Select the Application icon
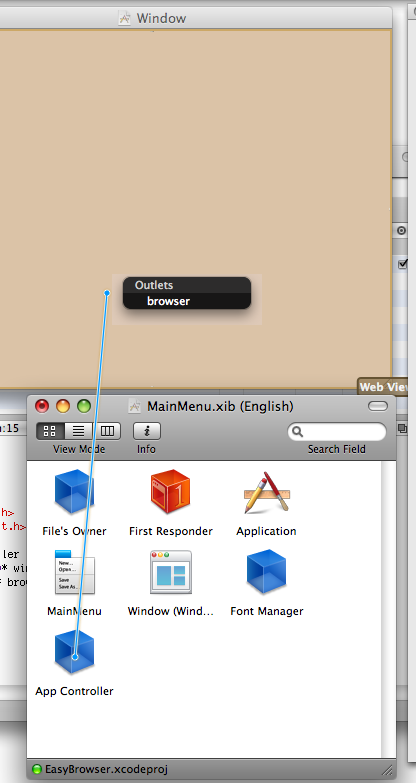 (x=266, y=492)
